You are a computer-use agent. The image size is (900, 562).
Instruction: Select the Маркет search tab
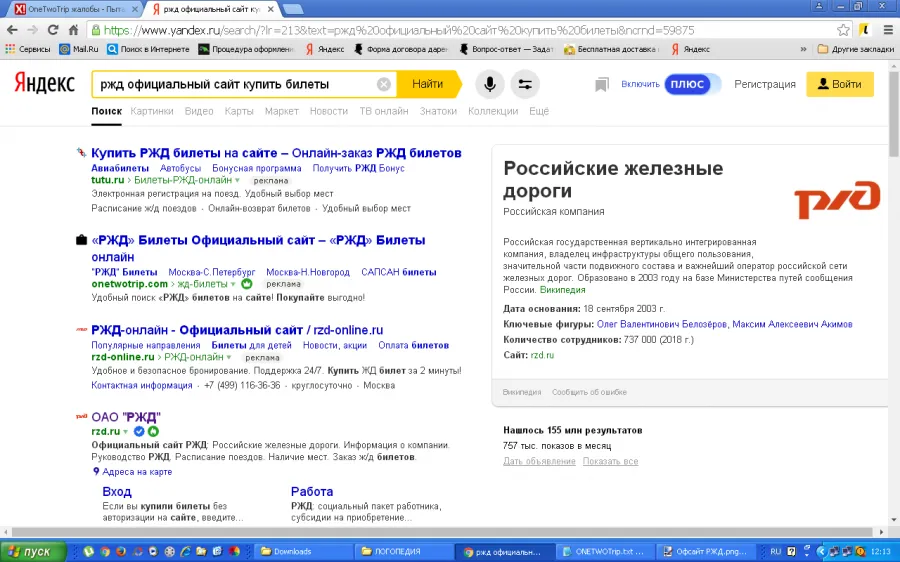281,111
